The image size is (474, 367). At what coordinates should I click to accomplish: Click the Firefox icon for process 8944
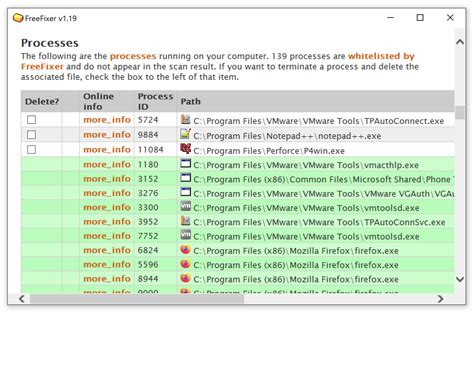click(x=185, y=278)
